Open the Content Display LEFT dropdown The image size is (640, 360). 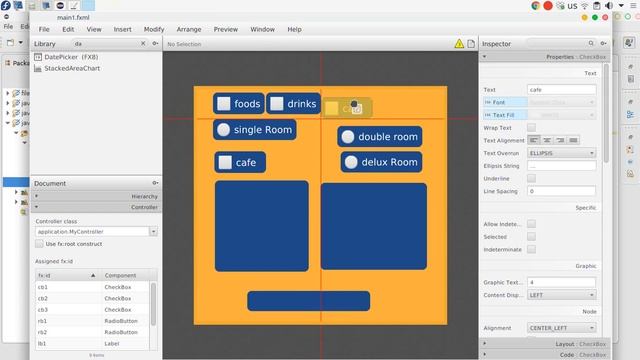click(562, 295)
